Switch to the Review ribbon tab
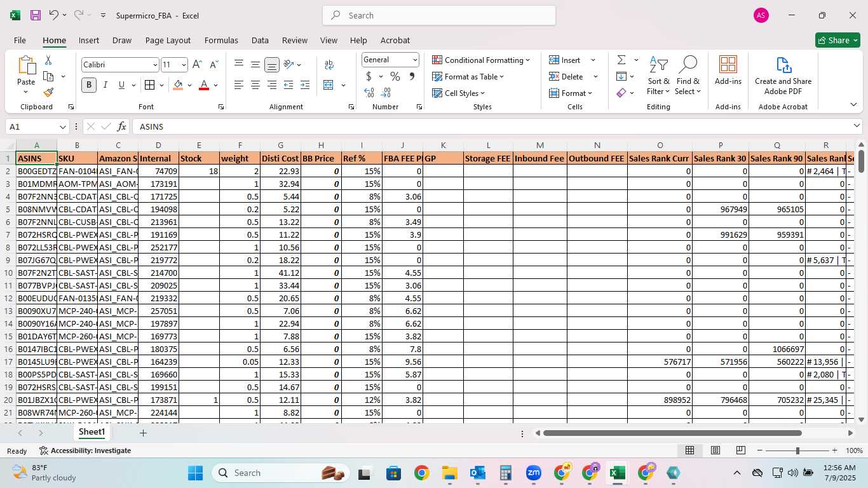The image size is (868, 488). pos(295,40)
